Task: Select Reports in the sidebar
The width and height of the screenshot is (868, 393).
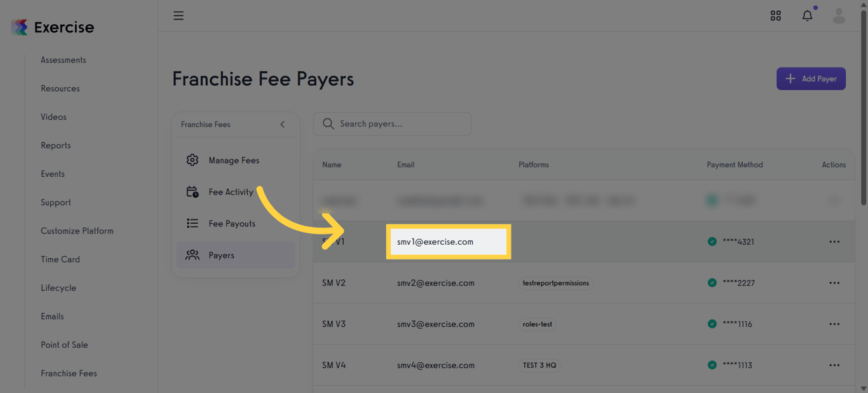Action: pyautogui.click(x=55, y=145)
